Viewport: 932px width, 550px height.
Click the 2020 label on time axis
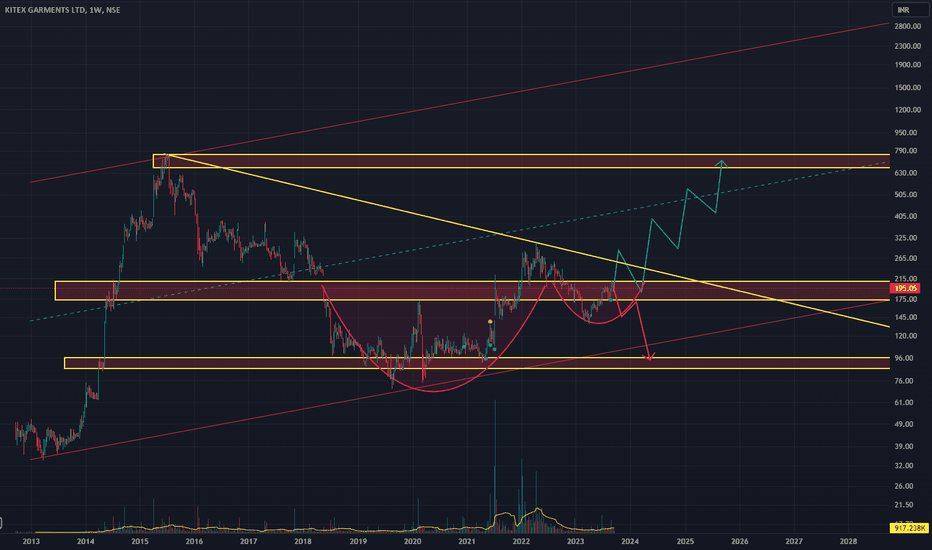[413, 541]
